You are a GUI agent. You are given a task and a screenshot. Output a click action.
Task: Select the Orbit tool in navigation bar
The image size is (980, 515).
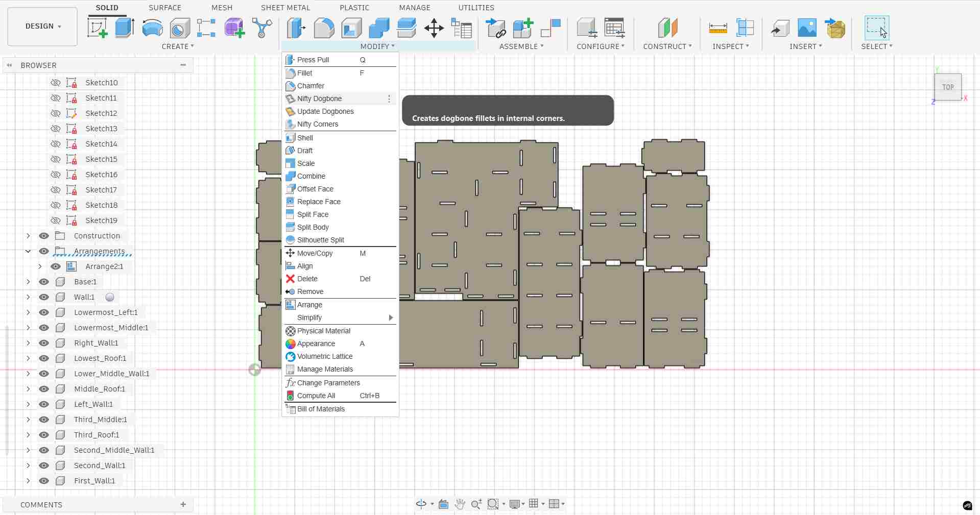click(x=420, y=504)
